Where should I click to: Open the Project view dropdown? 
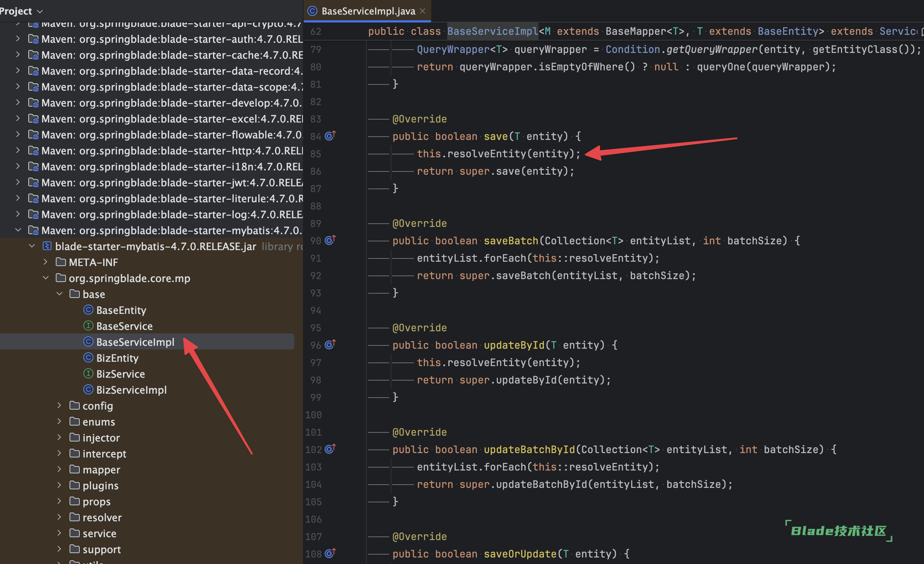40,12
